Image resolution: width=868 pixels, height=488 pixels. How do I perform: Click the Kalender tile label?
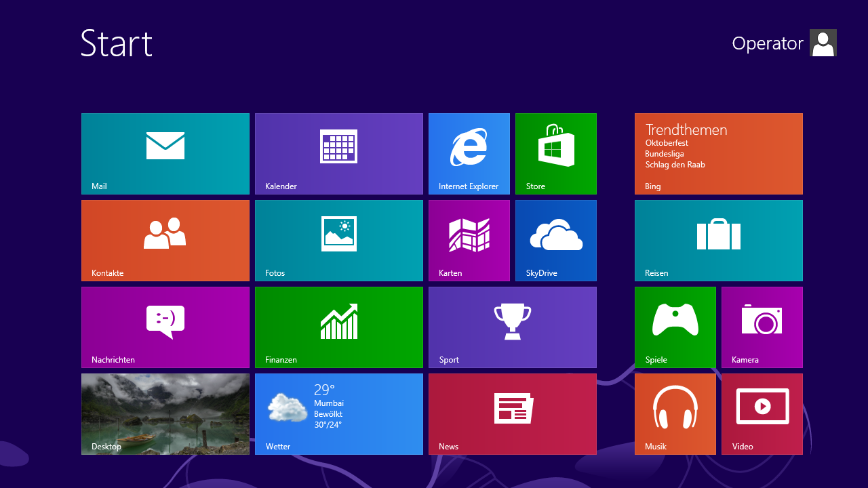(x=281, y=186)
